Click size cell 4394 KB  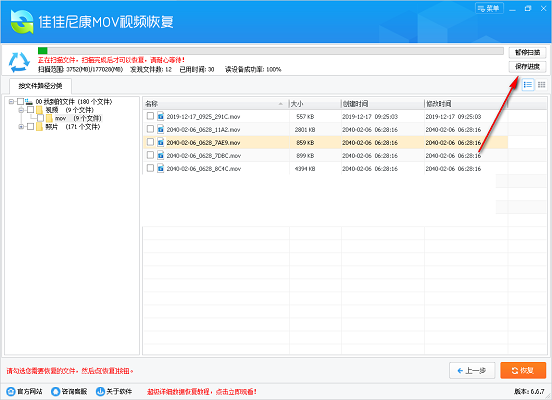click(x=305, y=169)
